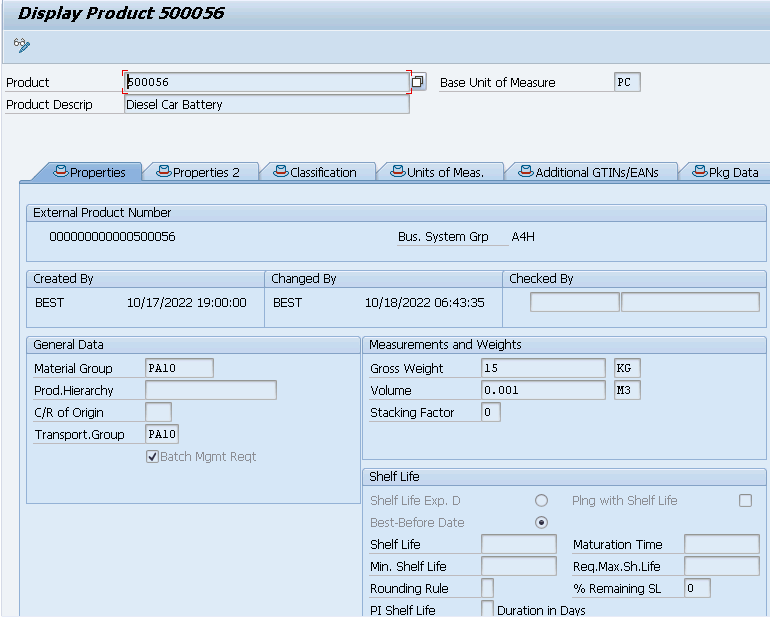The height and width of the screenshot is (620, 770).
Task: Click the Units of Meas. tab icon
Action: (x=397, y=171)
